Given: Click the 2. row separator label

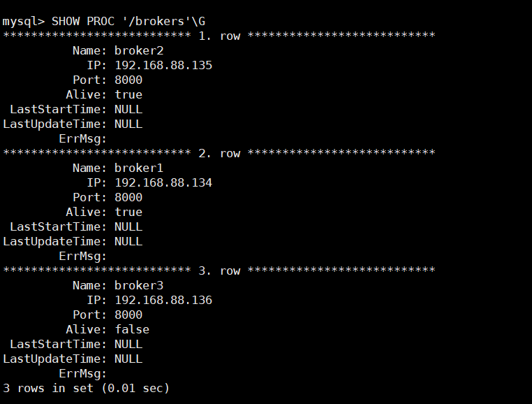Looking at the screenshot, I should (x=219, y=153).
